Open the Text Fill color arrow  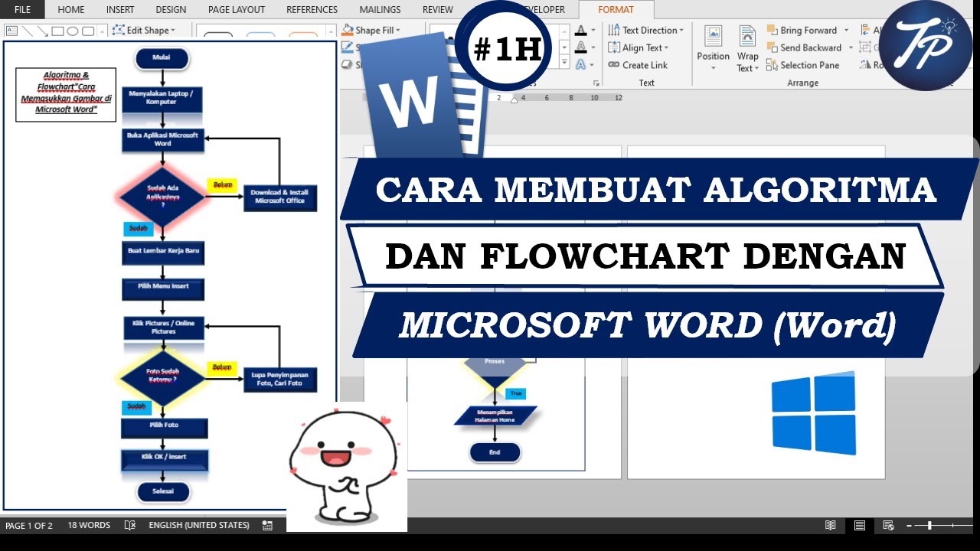(x=593, y=31)
